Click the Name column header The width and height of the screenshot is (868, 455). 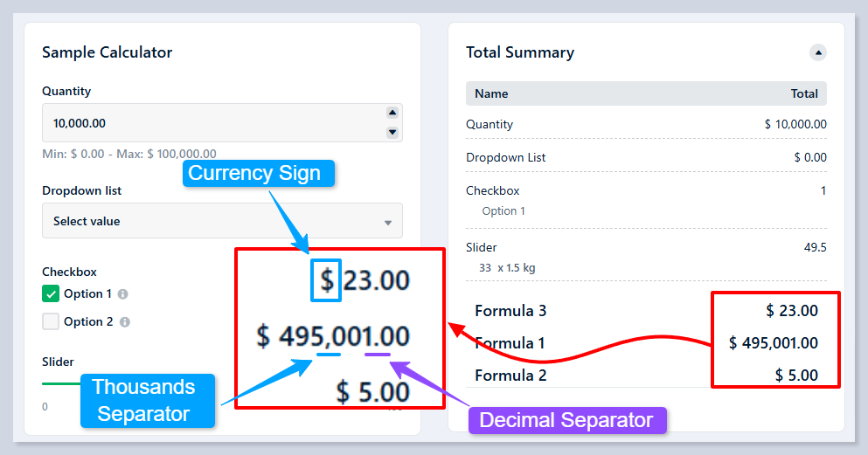pos(491,93)
